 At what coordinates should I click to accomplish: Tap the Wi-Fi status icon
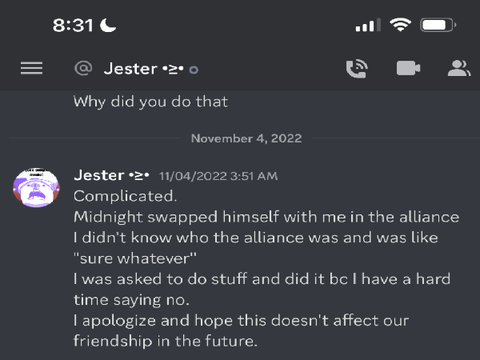[x=400, y=25]
